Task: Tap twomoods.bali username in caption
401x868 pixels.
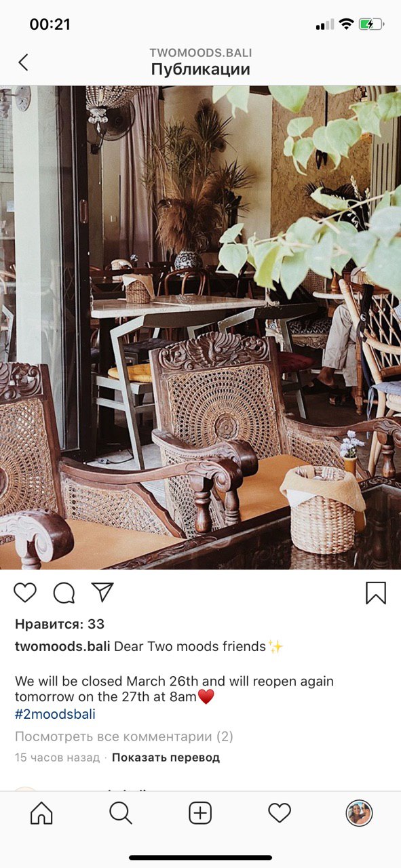Action: pyautogui.click(x=62, y=646)
